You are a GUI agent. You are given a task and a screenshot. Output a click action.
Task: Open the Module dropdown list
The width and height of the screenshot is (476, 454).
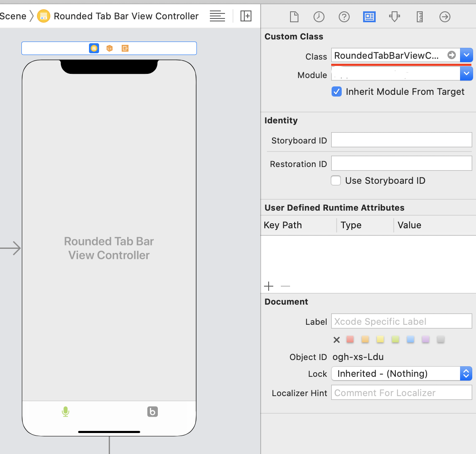click(x=466, y=74)
